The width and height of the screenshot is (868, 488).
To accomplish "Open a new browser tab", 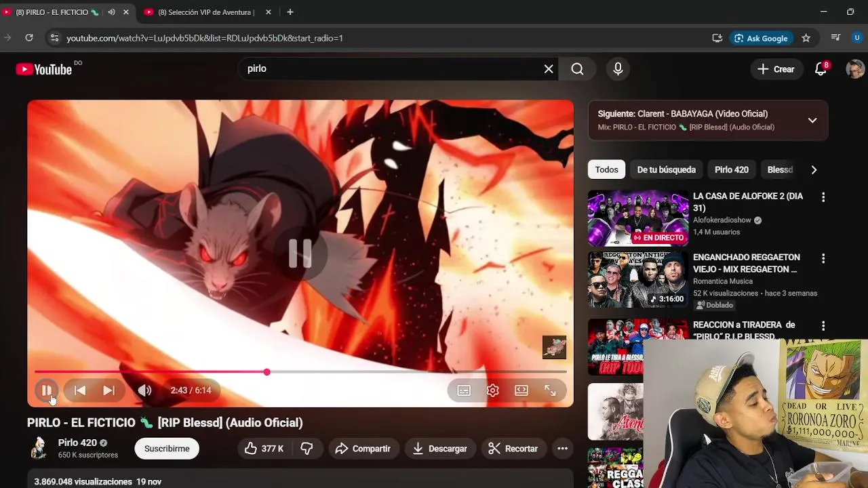I will [290, 12].
